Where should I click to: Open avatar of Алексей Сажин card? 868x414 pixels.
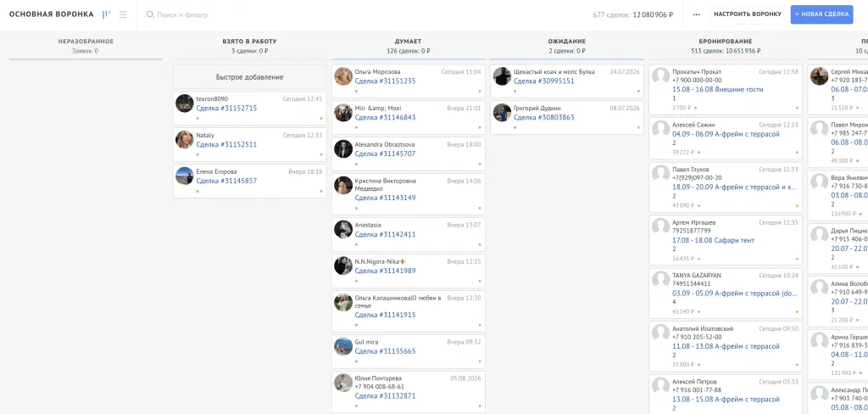click(661, 130)
